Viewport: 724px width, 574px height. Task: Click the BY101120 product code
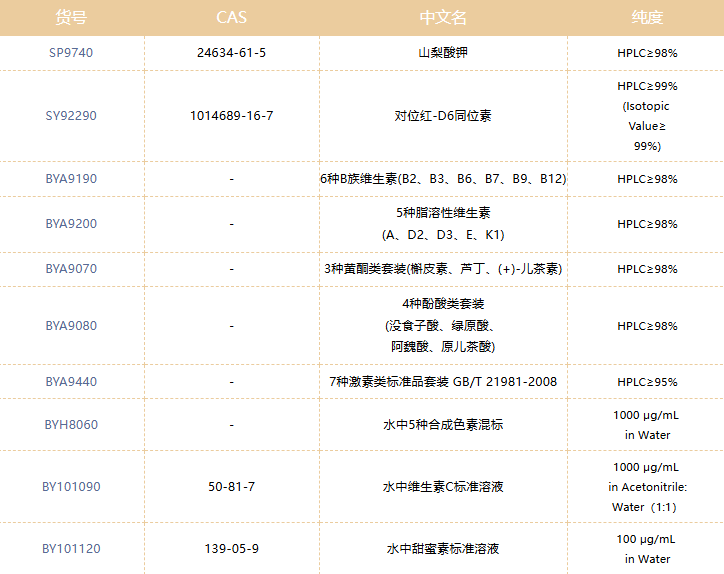[x=71, y=549]
